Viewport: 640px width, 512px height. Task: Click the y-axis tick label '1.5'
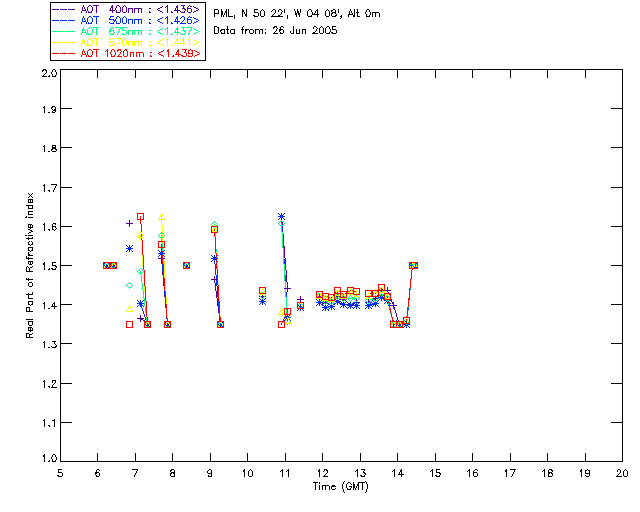pos(49,266)
